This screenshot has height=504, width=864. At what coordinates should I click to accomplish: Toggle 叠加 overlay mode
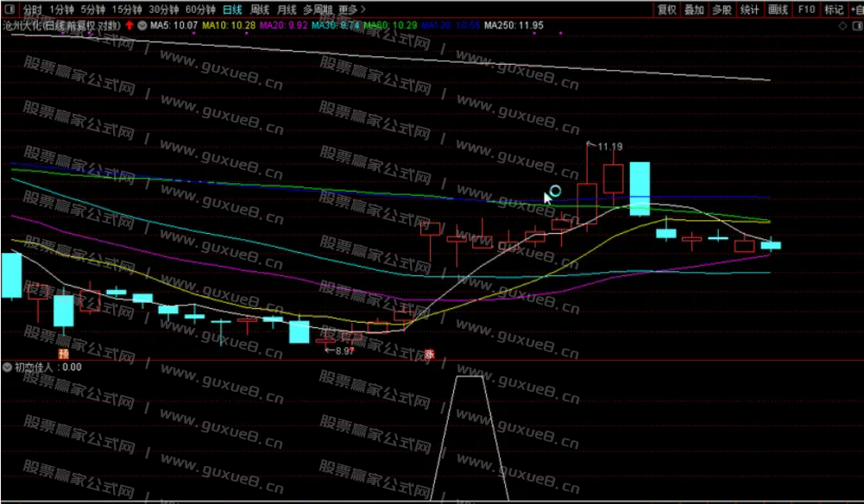click(x=694, y=9)
